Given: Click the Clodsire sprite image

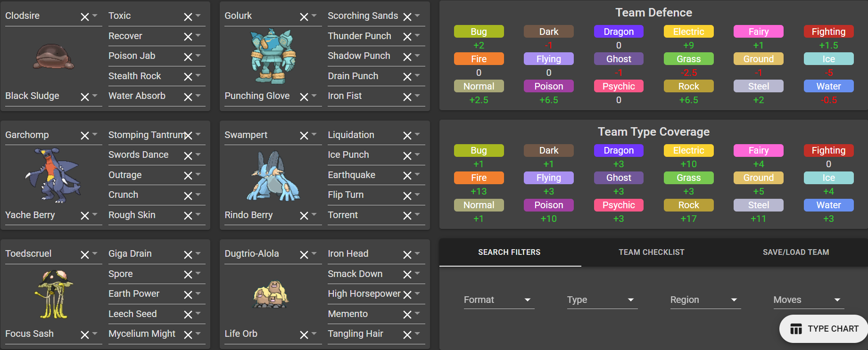Looking at the screenshot, I should (x=53, y=57).
